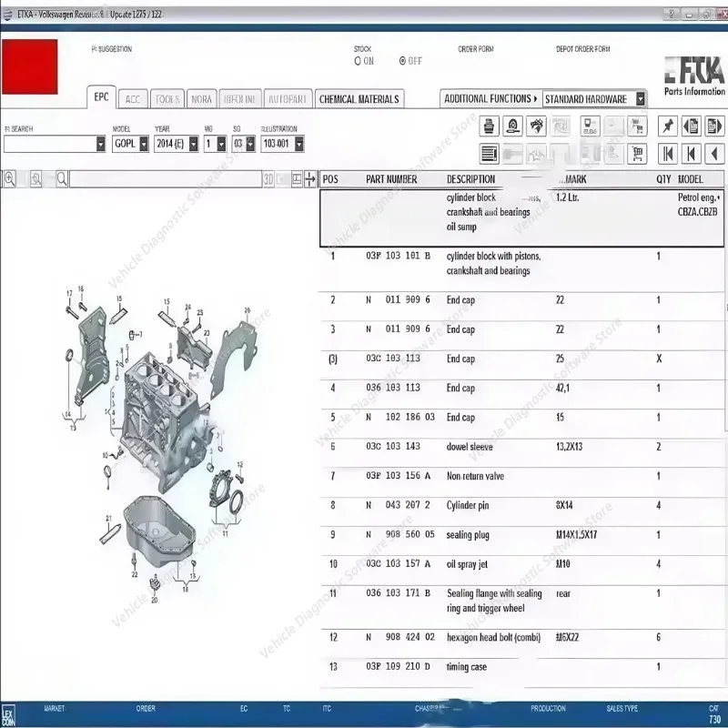Viewport: 728px width, 728px height.
Task: Click the DESCRIPTION column header
Action: tap(470, 179)
